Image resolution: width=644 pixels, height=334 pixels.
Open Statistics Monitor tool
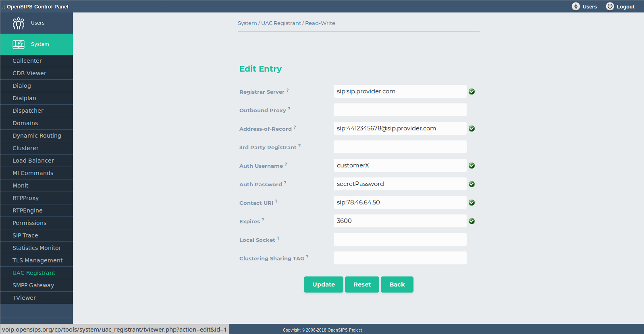point(37,248)
